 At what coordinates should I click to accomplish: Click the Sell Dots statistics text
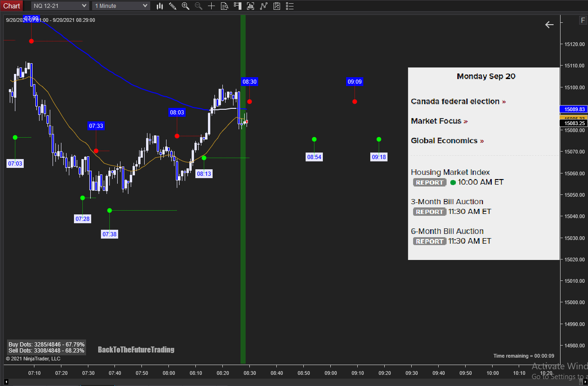(47, 351)
